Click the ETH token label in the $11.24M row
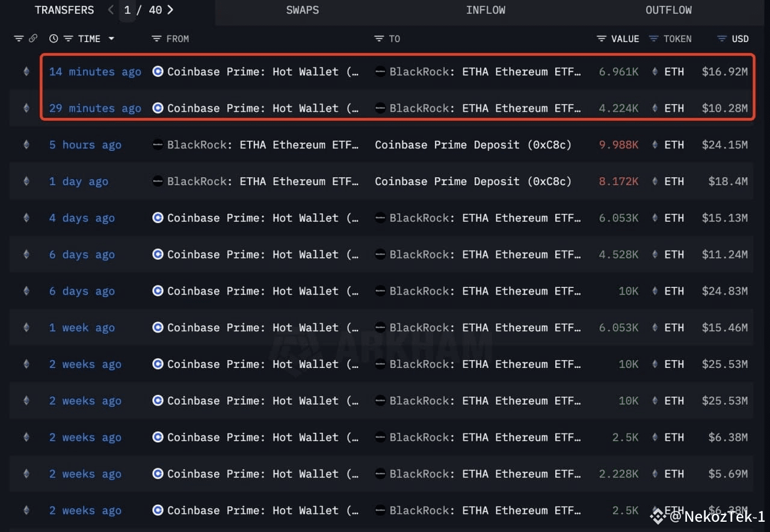Screen dimensions: 770x532 point(674,254)
